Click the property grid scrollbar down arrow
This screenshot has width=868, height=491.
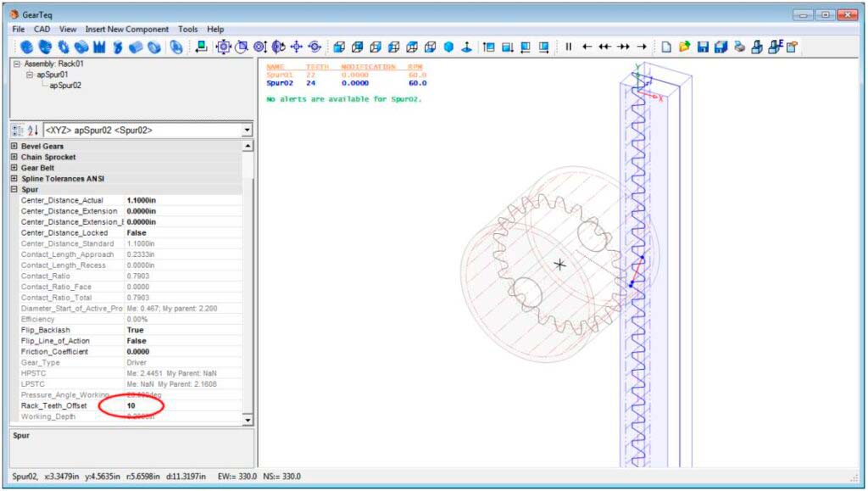[x=248, y=420]
